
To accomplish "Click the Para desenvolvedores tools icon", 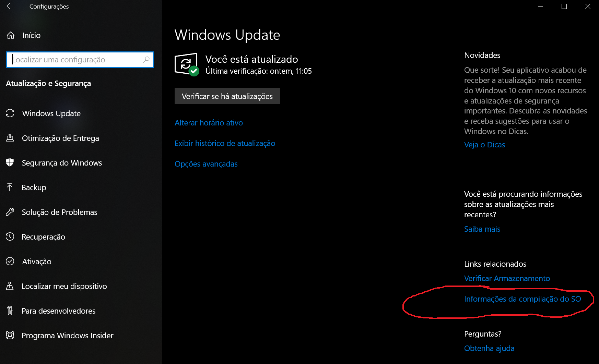I will pos(10,311).
